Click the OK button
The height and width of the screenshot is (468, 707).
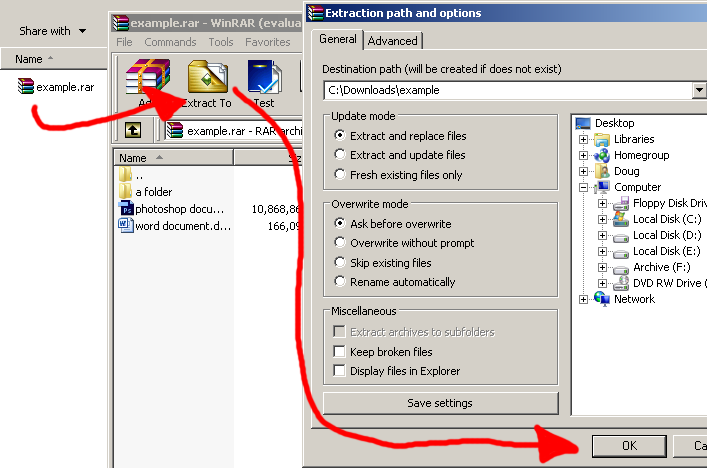click(x=629, y=446)
